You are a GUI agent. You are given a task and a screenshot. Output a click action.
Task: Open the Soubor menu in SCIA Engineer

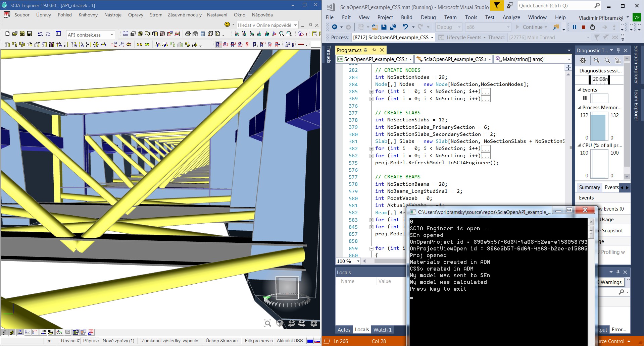[22, 15]
